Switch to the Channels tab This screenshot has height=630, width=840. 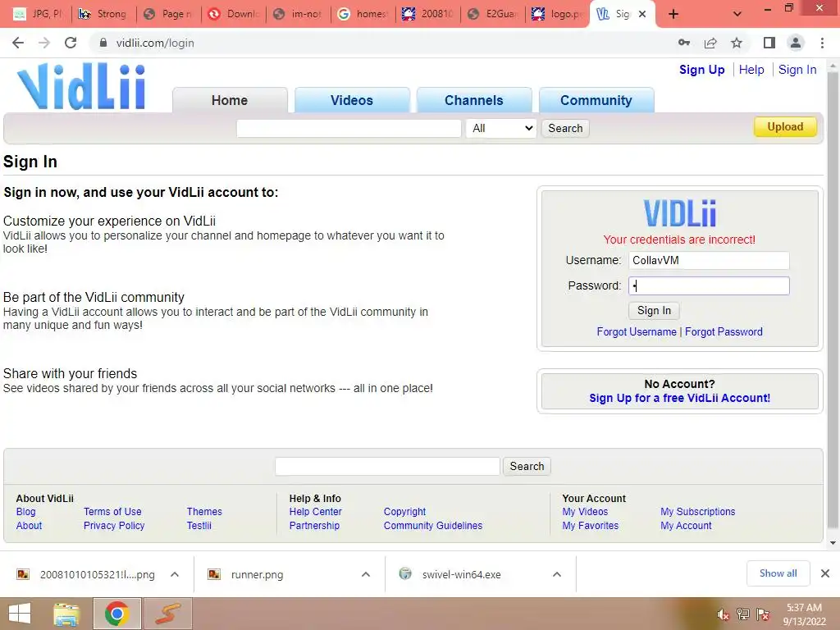[x=474, y=100]
